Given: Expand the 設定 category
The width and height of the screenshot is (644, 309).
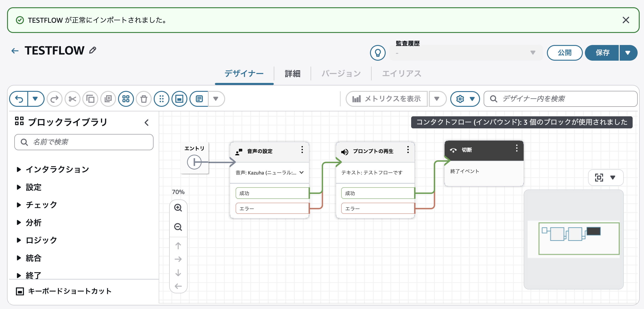Looking at the screenshot, I should (x=29, y=187).
